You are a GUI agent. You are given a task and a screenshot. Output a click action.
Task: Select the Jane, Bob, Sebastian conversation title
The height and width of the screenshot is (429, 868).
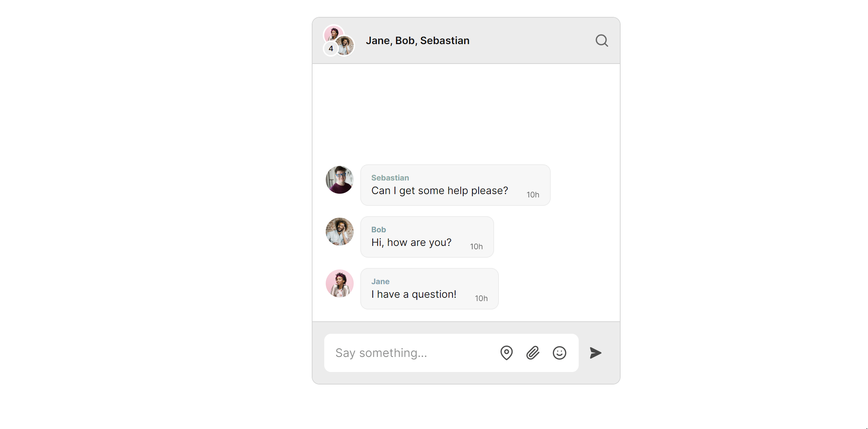pyautogui.click(x=417, y=40)
